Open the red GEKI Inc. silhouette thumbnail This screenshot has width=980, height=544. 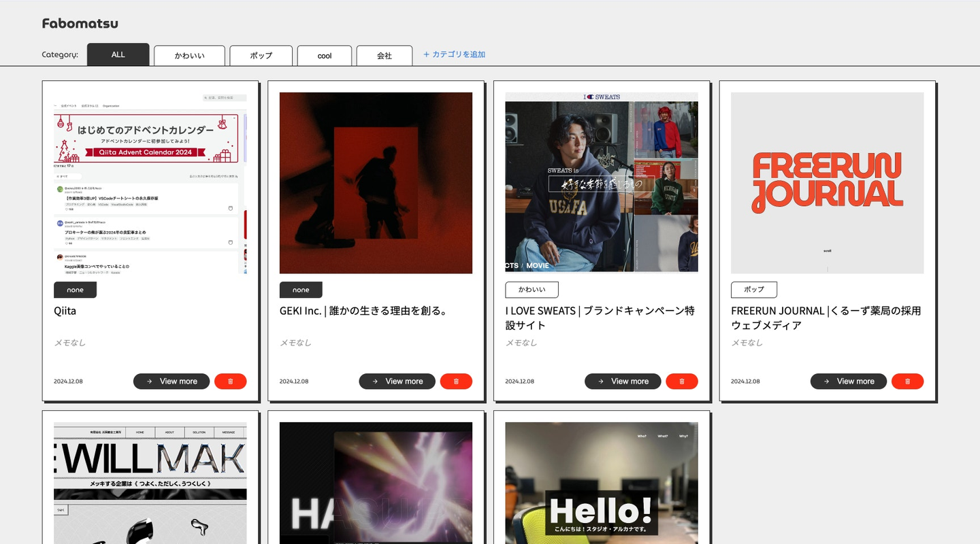[376, 183]
